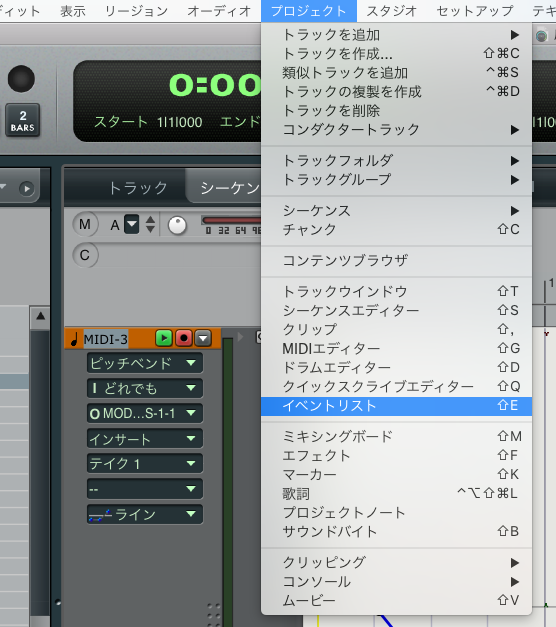Choose ムービー menu item
556x627 pixels.
coord(396,600)
